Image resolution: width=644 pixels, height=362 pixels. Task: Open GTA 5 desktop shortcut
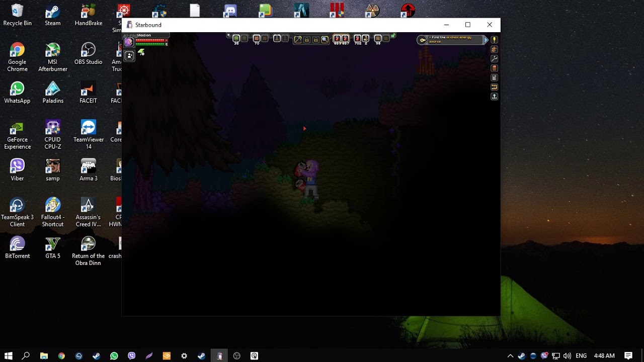[52, 247]
